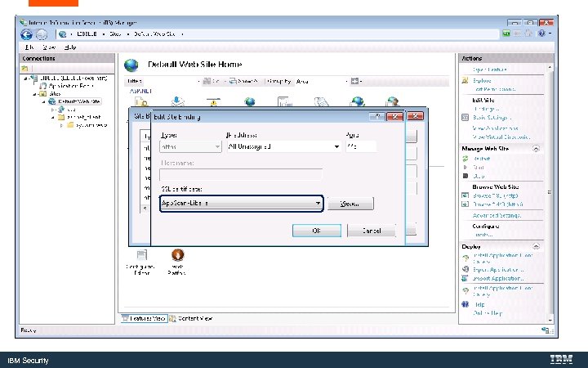Click the globe icon in the address bar
588x368 pixels.
pyautogui.click(x=63, y=34)
